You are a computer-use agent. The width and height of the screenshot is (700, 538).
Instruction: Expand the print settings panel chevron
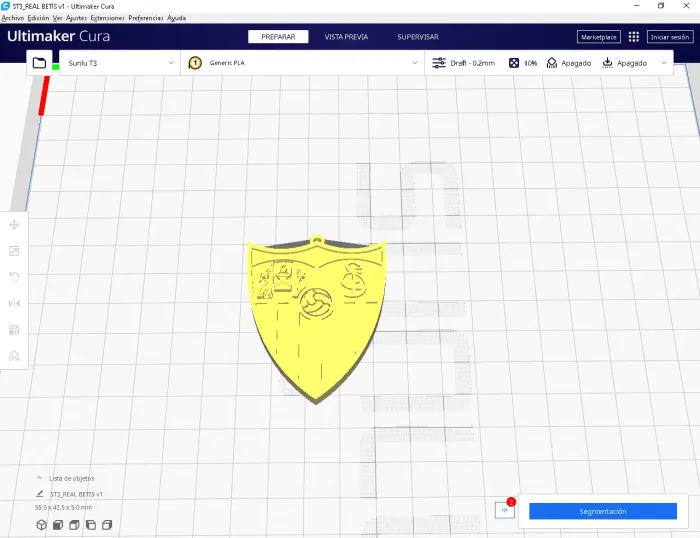pyautogui.click(x=664, y=63)
